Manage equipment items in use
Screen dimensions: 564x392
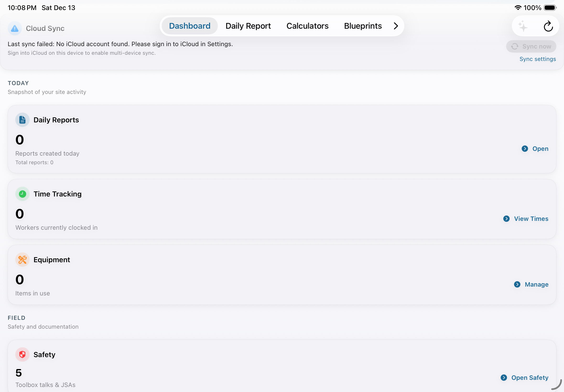click(x=537, y=284)
